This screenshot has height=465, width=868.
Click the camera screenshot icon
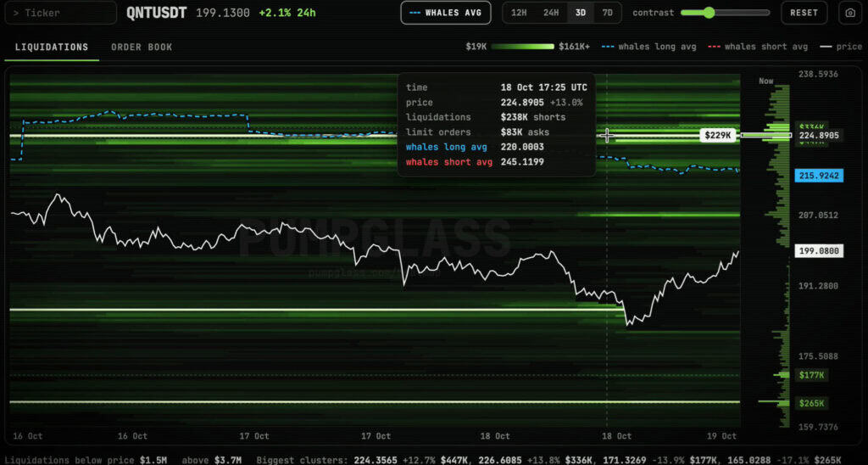(850, 13)
